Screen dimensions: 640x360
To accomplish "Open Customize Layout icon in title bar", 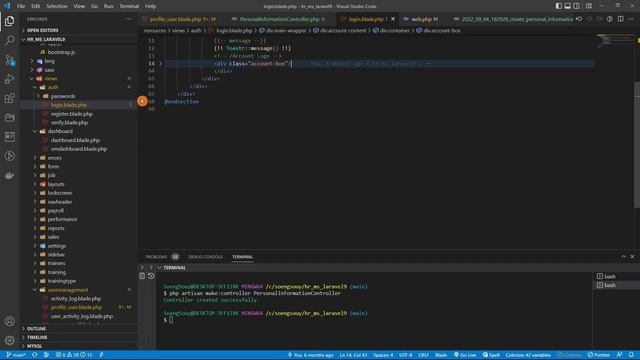I will coord(589,6).
